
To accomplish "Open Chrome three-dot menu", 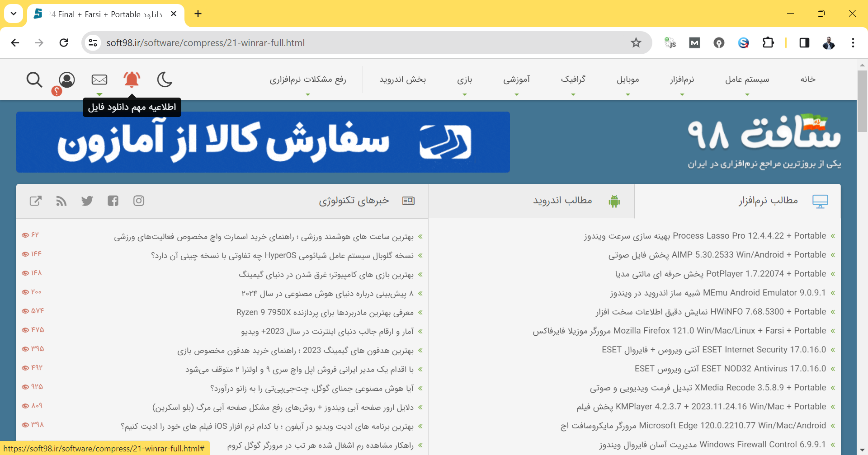I will 853,43.
